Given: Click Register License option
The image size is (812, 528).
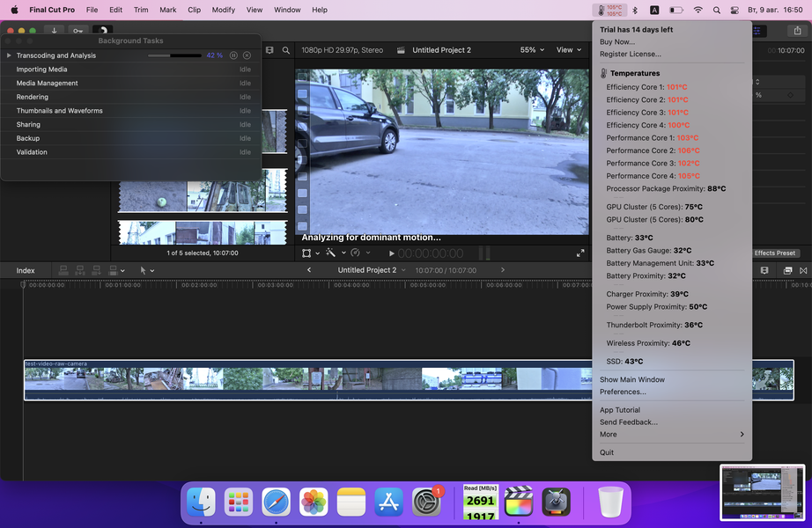Looking at the screenshot, I should coord(630,54).
